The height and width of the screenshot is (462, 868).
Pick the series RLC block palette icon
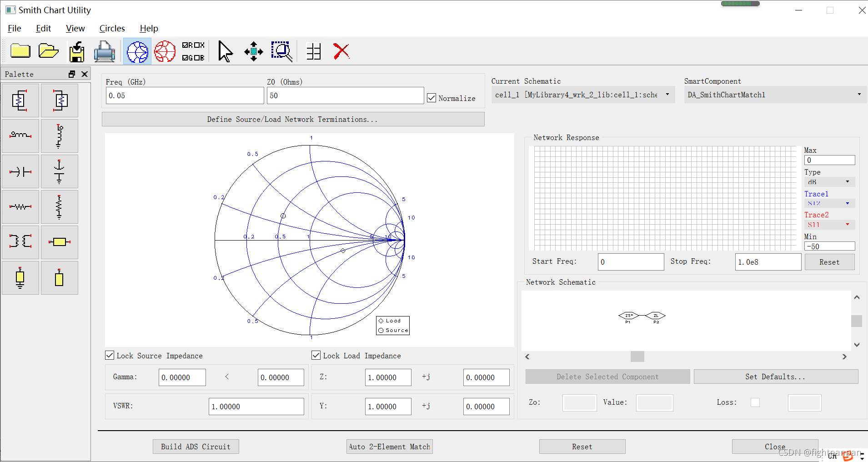pyautogui.click(x=20, y=100)
